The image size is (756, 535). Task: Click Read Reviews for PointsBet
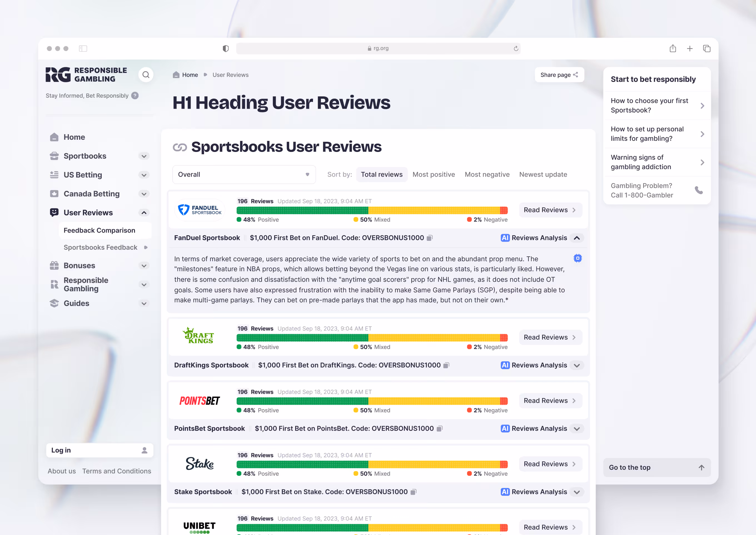[x=550, y=401]
